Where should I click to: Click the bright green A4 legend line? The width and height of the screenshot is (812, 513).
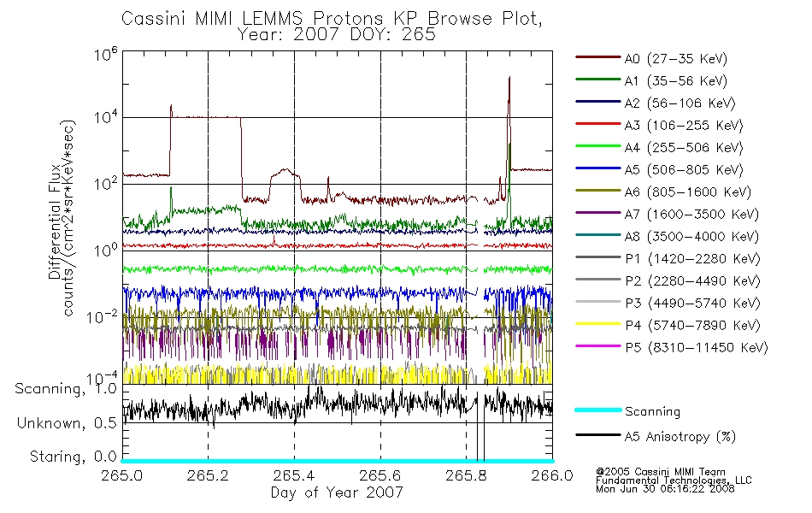pyautogui.click(x=598, y=146)
